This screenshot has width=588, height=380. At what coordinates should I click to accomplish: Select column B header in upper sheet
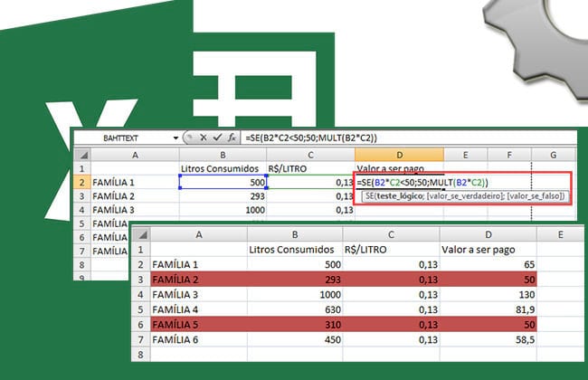[223, 155]
